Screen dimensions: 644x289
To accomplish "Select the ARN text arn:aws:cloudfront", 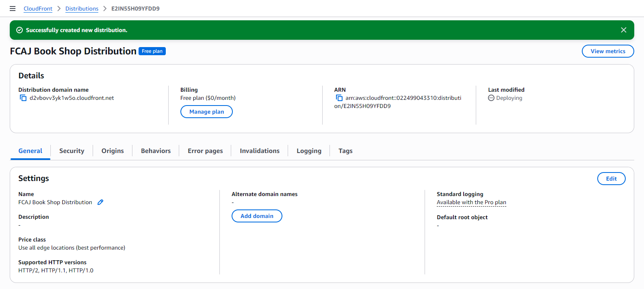I will (398, 102).
